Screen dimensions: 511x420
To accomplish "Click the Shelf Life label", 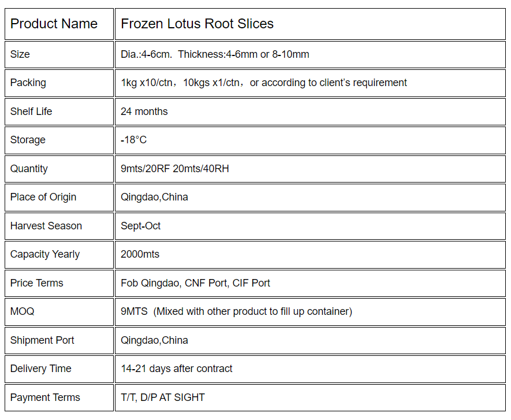I will pyautogui.click(x=31, y=111).
